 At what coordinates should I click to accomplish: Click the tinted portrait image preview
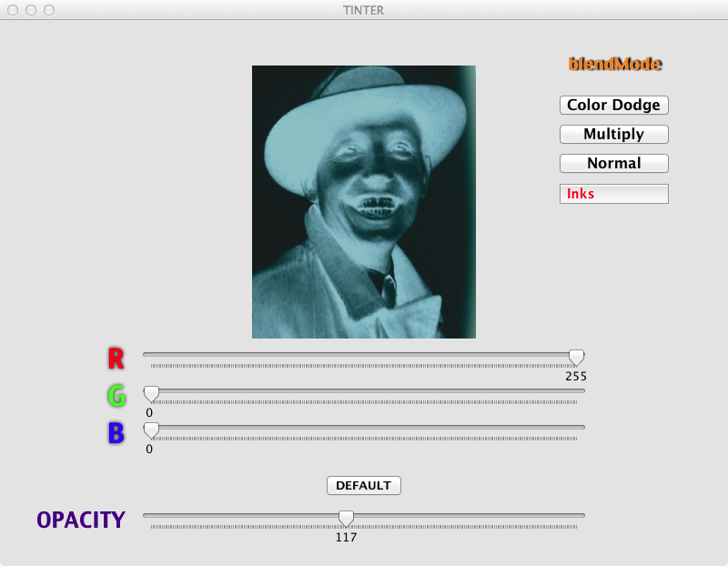coord(364,202)
